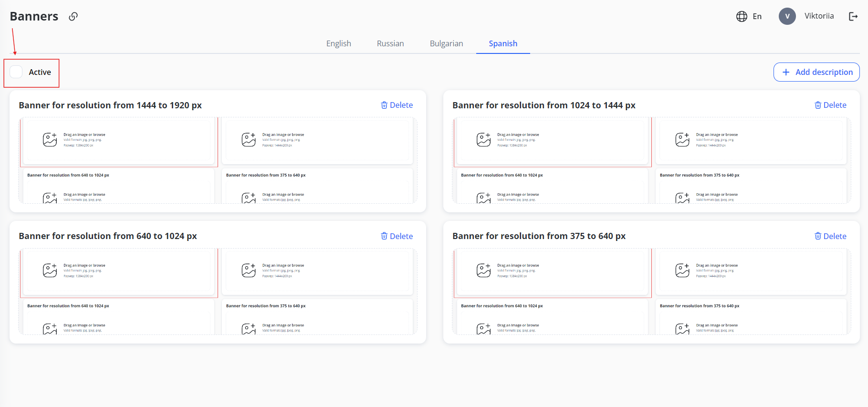
Task: Select the Spanish tab
Action: pyautogui.click(x=503, y=43)
